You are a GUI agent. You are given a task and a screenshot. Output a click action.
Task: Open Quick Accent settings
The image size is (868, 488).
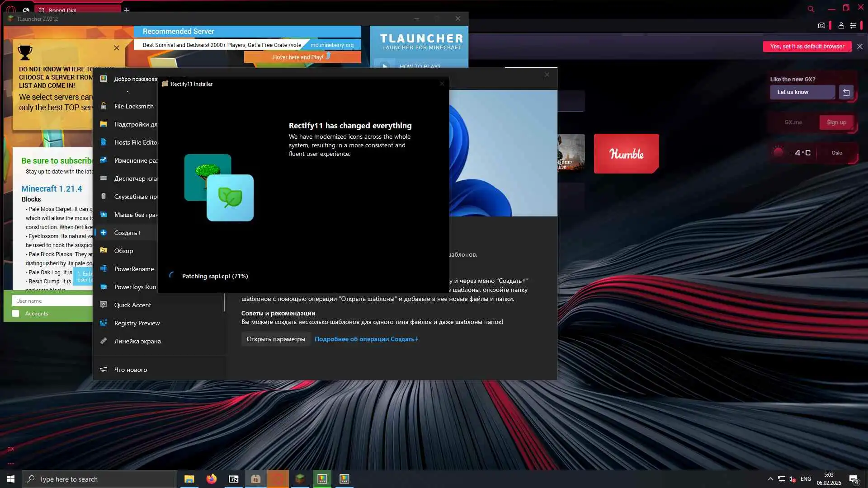132,305
